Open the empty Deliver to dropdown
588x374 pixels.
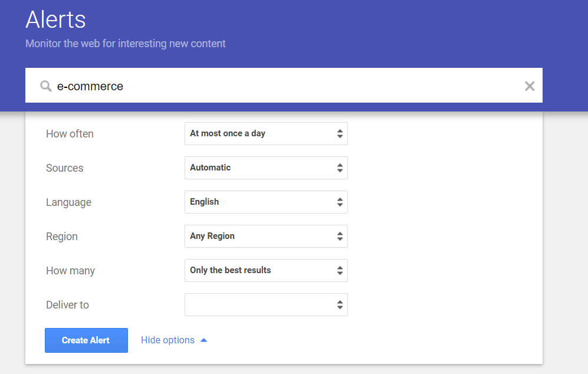(x=266, y=304)
